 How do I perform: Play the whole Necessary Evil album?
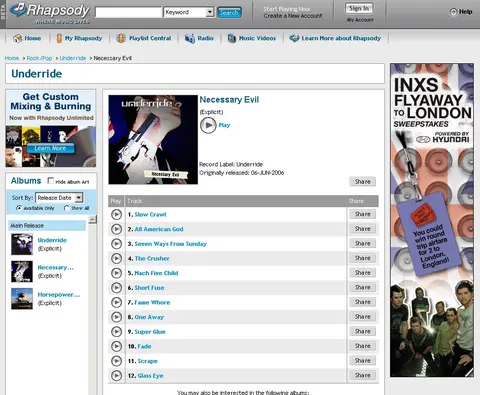(208, 125)
